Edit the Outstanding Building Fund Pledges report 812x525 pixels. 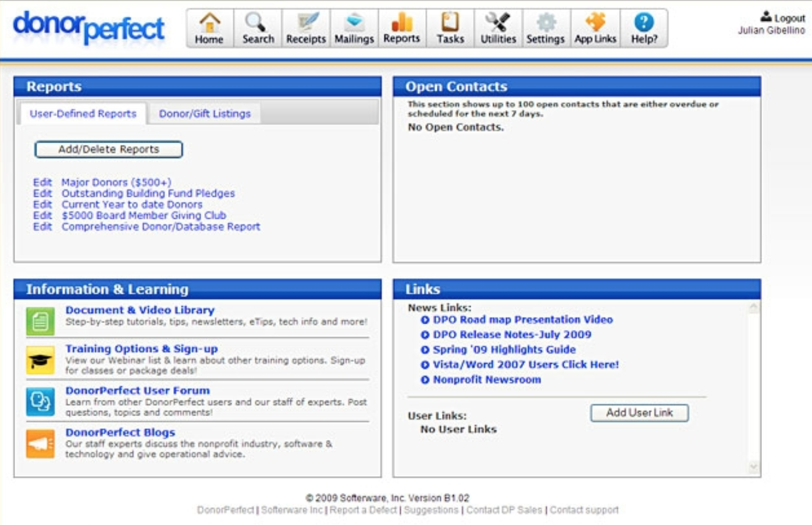click(x=42, y=193)
